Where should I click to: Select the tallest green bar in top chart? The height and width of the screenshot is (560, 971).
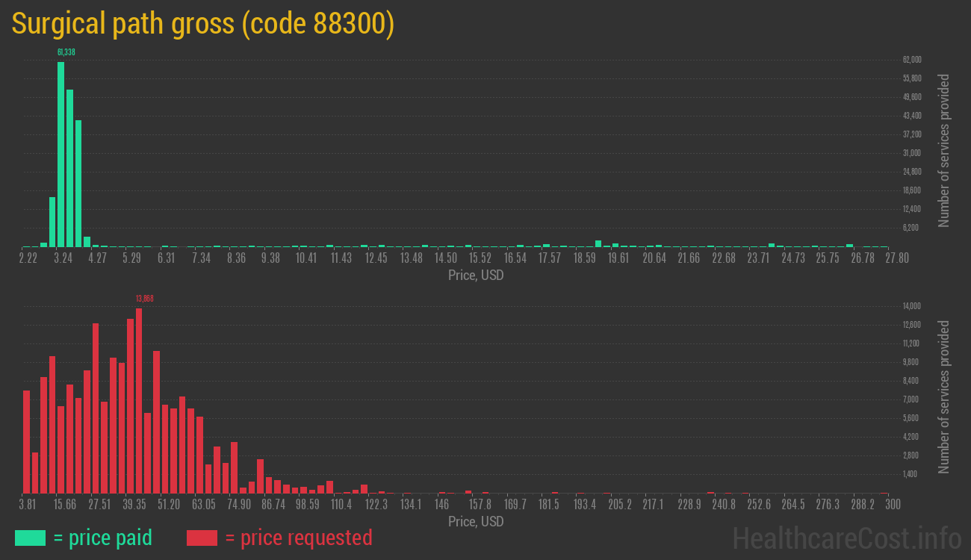coord(61,154)
